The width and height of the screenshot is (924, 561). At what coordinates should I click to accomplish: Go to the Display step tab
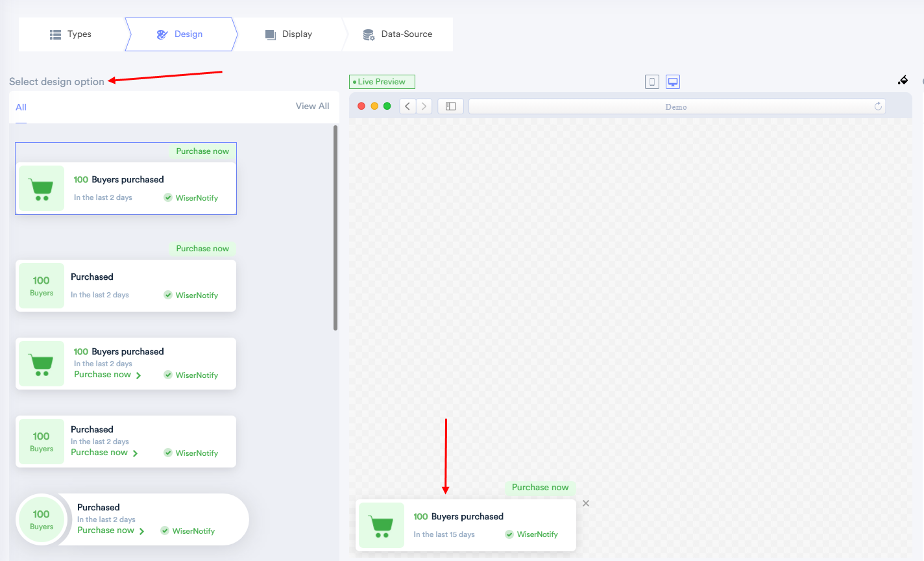tap(289, 34)
